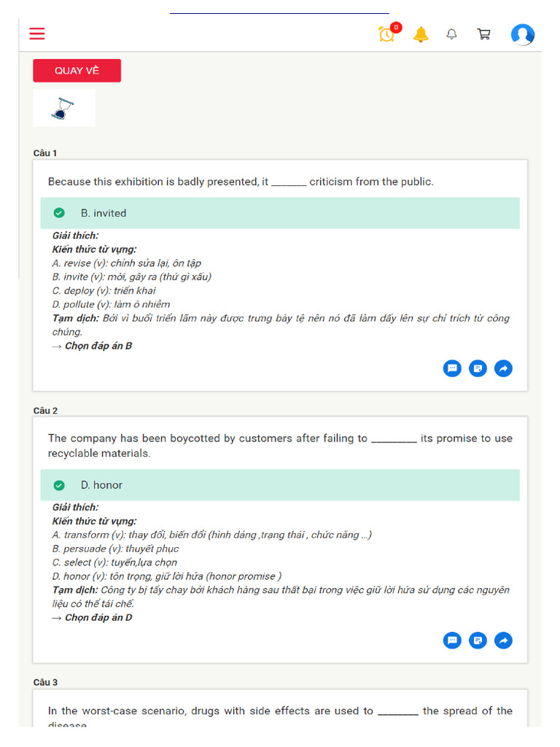Open the user profile avatar
Screen dimensions: 560x747
[522, 34]
